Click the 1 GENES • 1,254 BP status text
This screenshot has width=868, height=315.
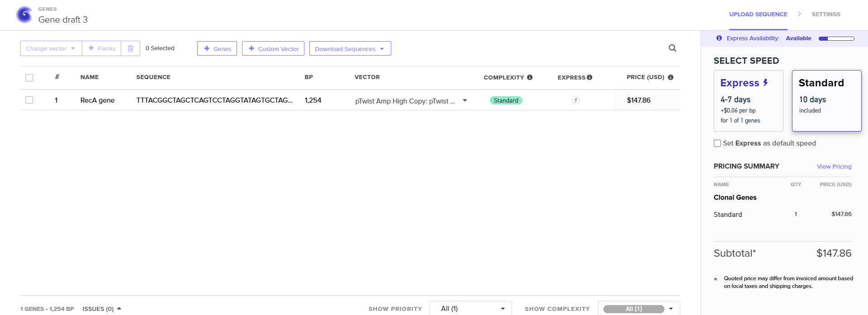47,309
